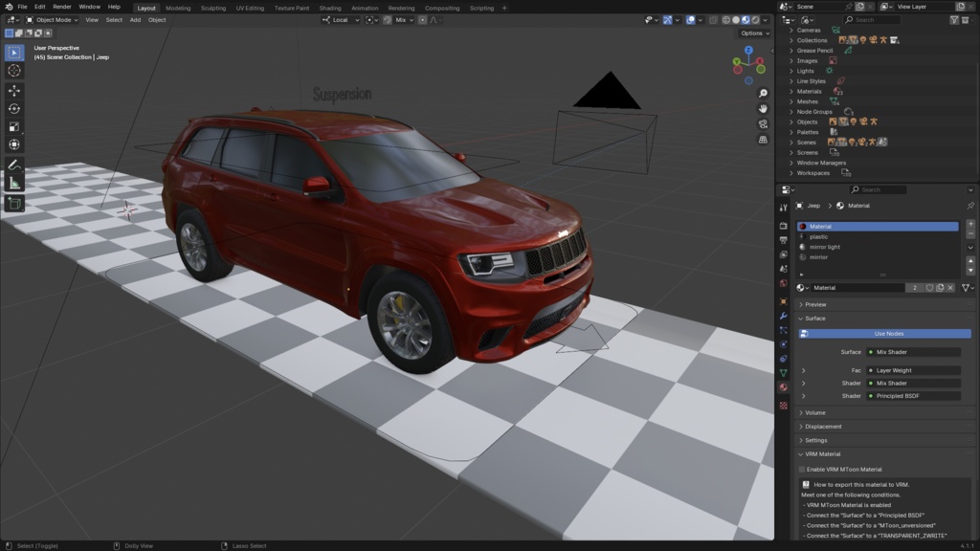Open the Texture checker tab
Image resolution: width=980 pixels, height=551 pixels.
783,406
